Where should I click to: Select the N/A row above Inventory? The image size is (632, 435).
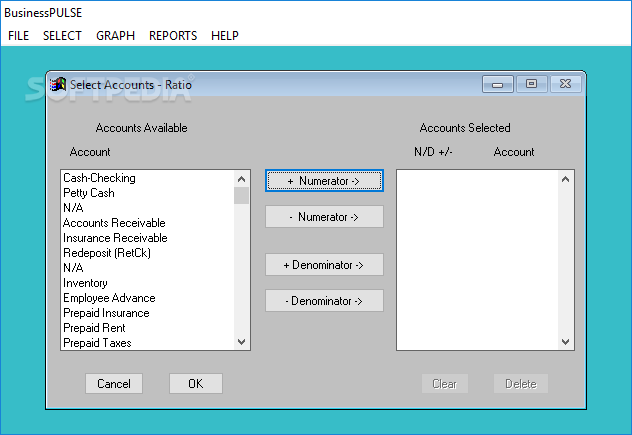click(x=148, y=268)
